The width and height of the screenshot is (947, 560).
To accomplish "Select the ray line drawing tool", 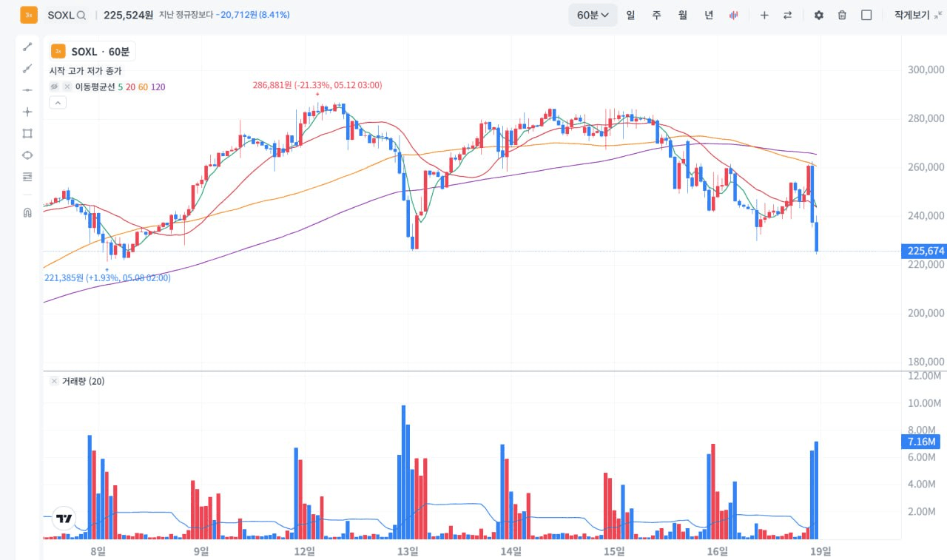I will [x=27, y=69].
